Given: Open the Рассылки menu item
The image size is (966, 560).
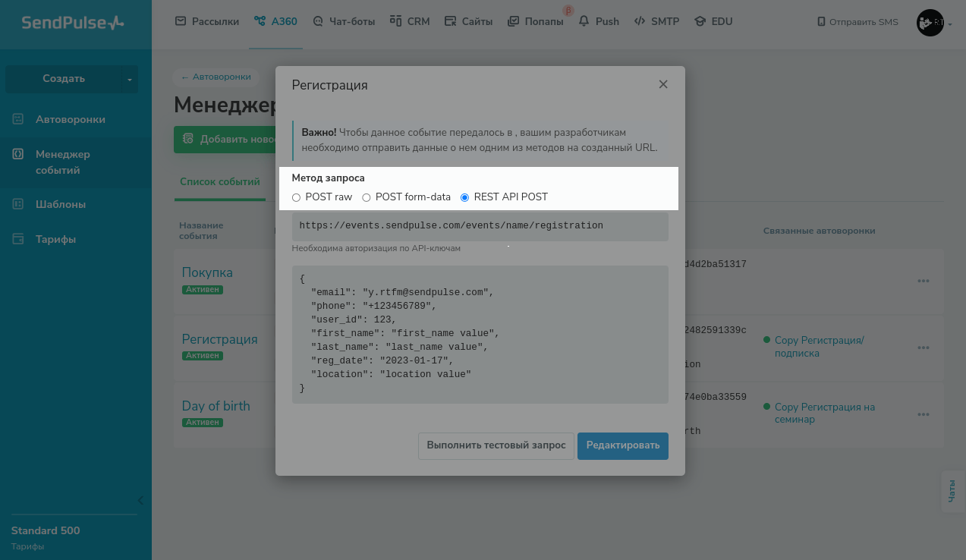Looking at the screenshot, I should (207, 21).
